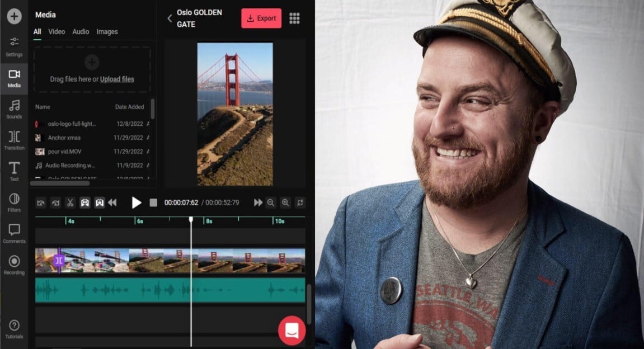Start a screen Recording from the sidebar
The image size is (644, 349).
[x=14, y=264]
